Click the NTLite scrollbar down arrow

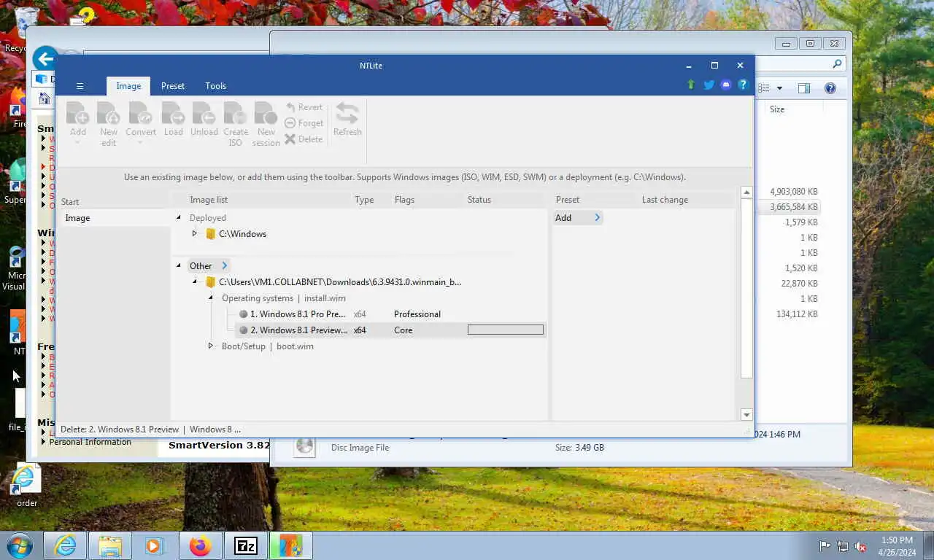[x=746, y=415]
